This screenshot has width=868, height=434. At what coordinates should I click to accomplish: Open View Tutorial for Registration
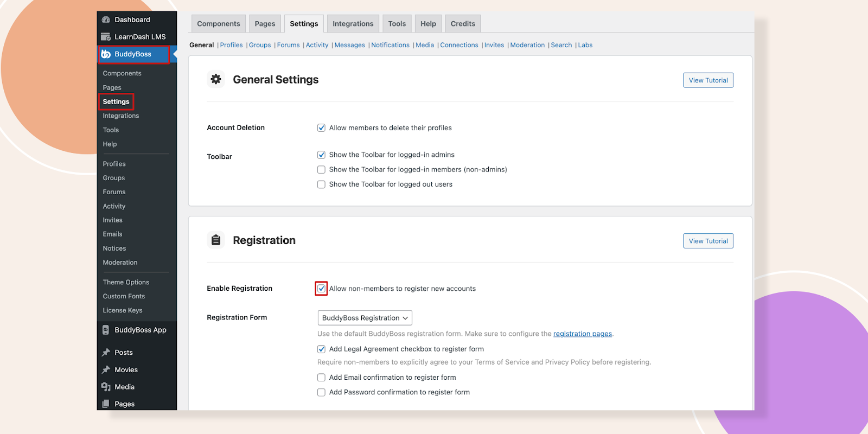pos(708,241)
